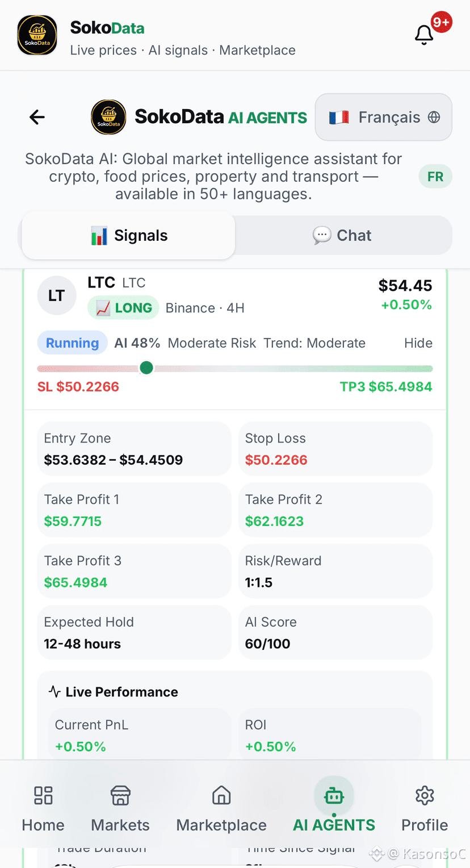Select the Stop Loss card
This screenshot has width=470, height=868.
pyautogui.click(x=335, y=449)
